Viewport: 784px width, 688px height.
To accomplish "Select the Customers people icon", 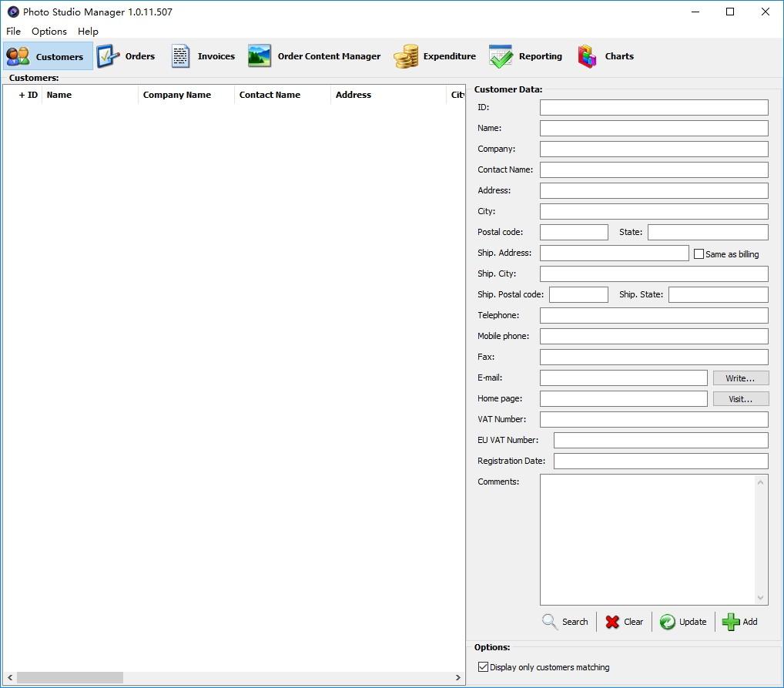I will (18, 56).
